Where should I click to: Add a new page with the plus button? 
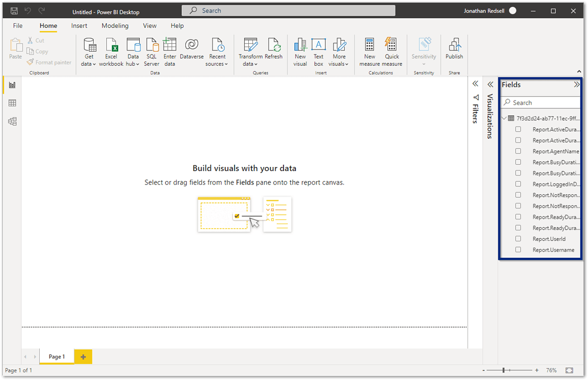(x=83, y=357)
